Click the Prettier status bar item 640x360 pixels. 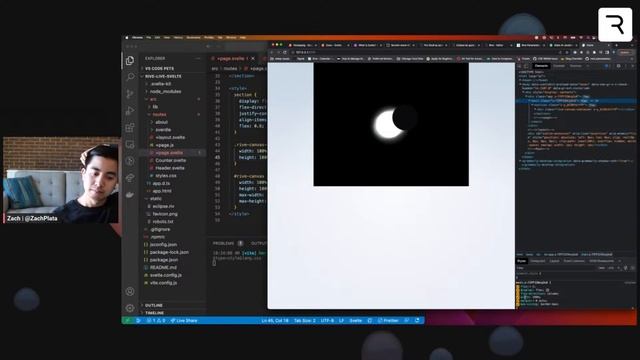(x=388, y=321)
